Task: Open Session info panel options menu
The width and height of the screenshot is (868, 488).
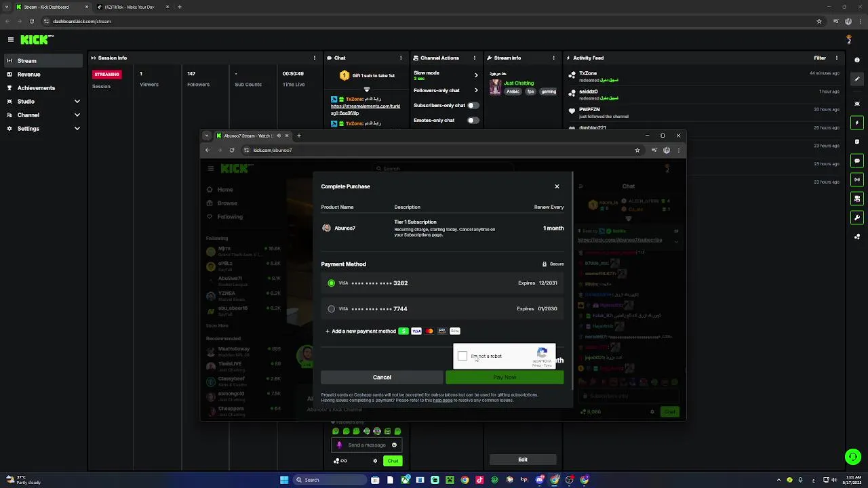Action: tap(315, 58)
